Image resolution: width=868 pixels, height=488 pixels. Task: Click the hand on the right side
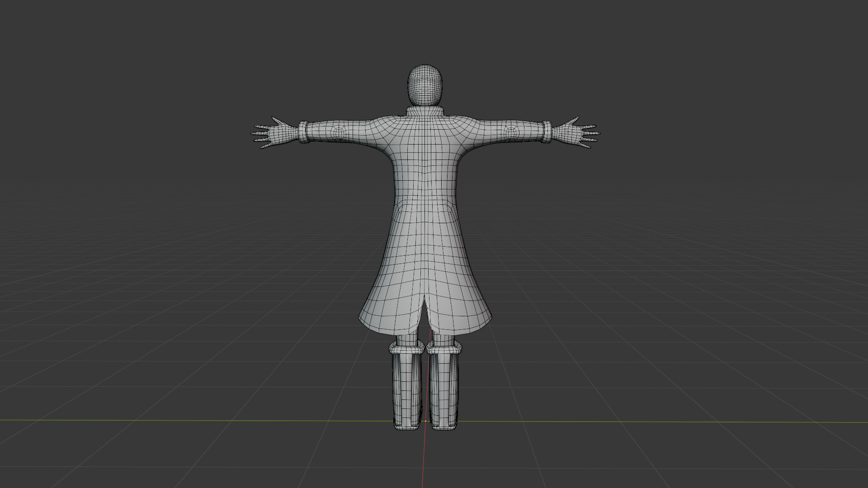(569, 134)
